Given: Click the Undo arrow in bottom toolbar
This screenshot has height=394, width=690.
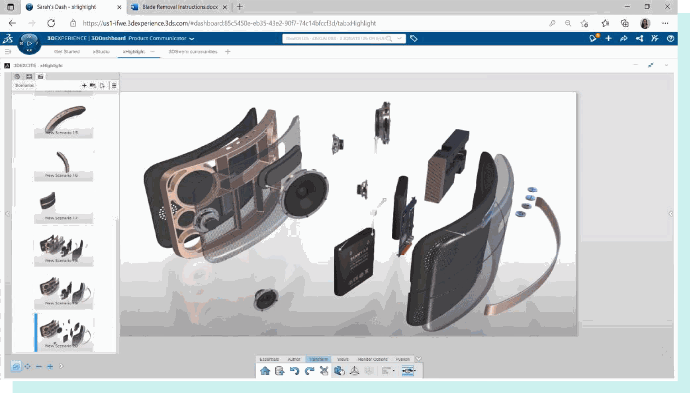Looking at the screenshot, I should pyautogui.click(x=294, y=371).
